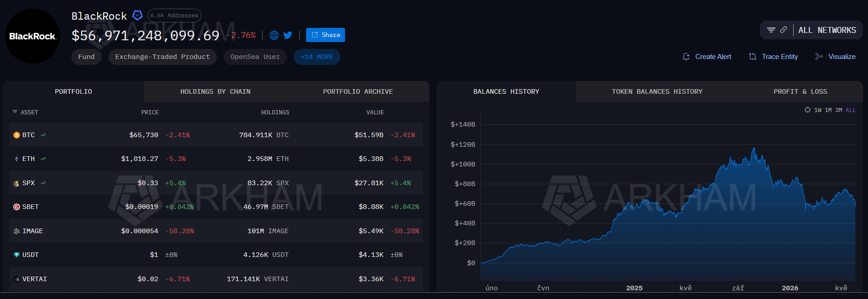This screenshot has width=868, height=299.
Task: Open the BlackRock website globe icon
Action: [x=274, y=35]
